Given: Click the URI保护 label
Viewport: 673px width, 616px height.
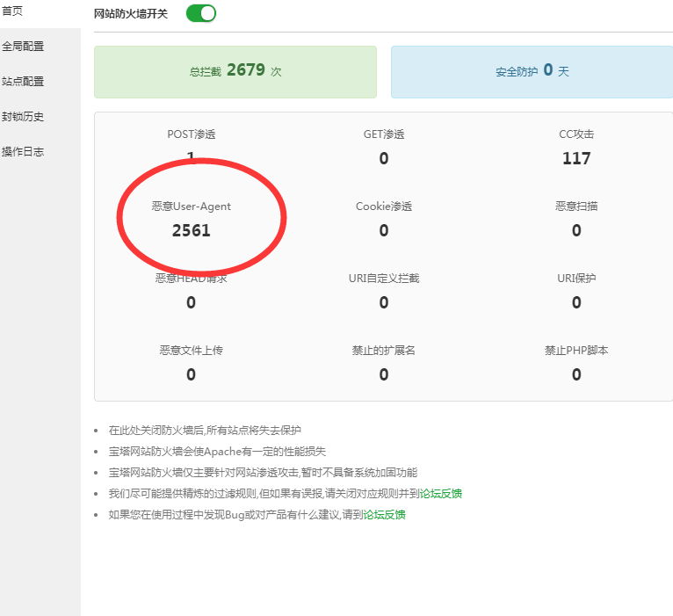Looking at the screenshot, I should tap(576, 279).
